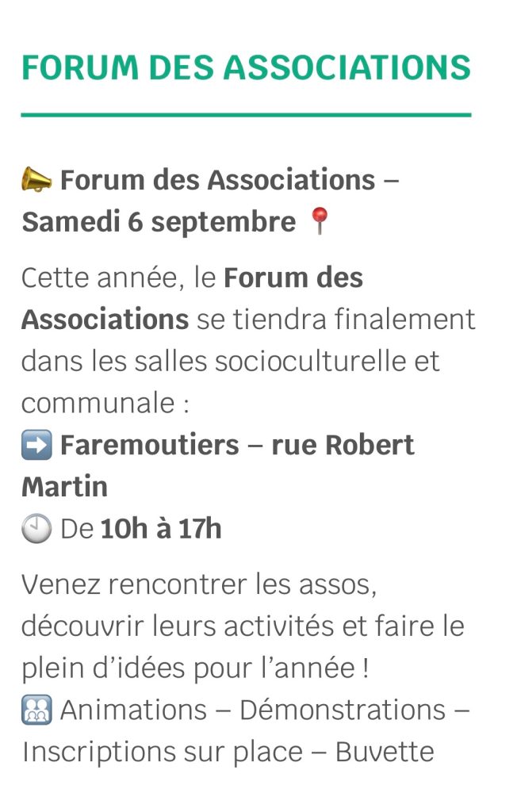Click 'dans les salles socioculturelle et' line
The image size is (517, 812).
tap(231, 361)
